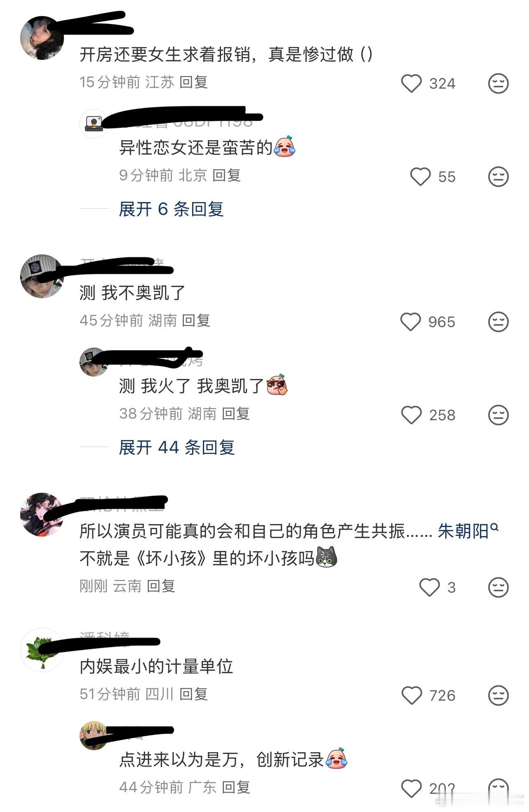
Task: Like the Sichuan comment with 726 likes
Action: tap(411, 695)
